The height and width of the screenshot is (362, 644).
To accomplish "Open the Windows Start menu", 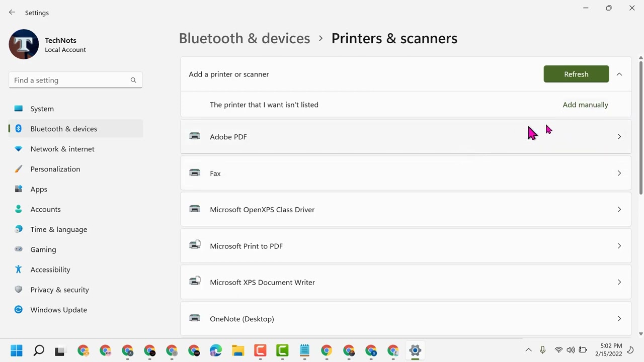I will pos(17,350).
